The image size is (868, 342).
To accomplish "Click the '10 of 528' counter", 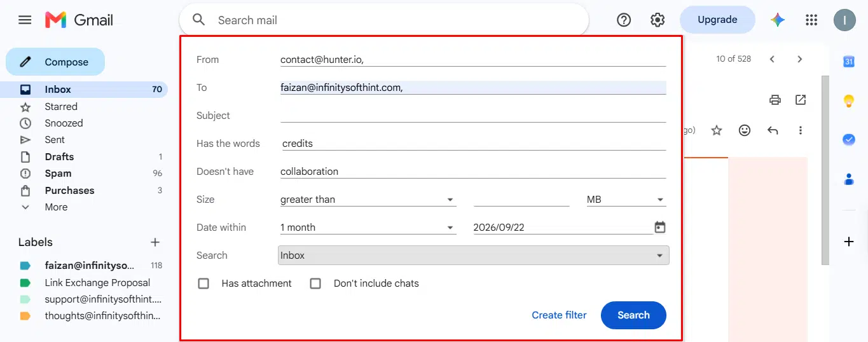I will point(733,59).
